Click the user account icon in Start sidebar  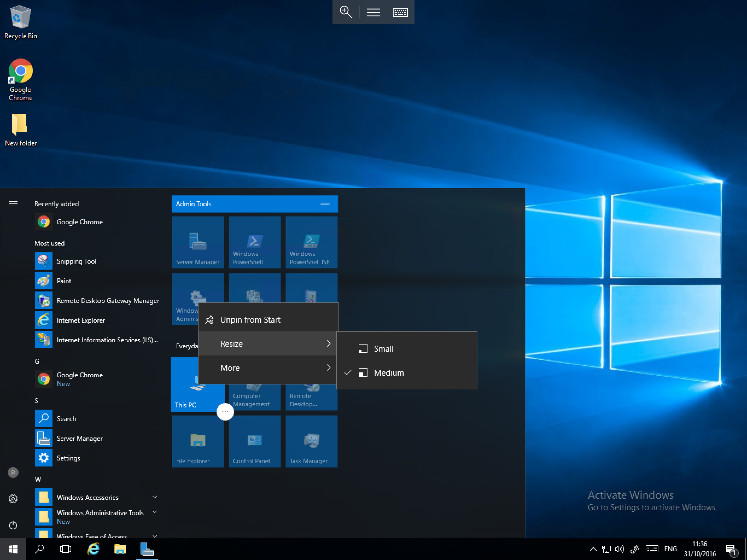click(13, 472)
